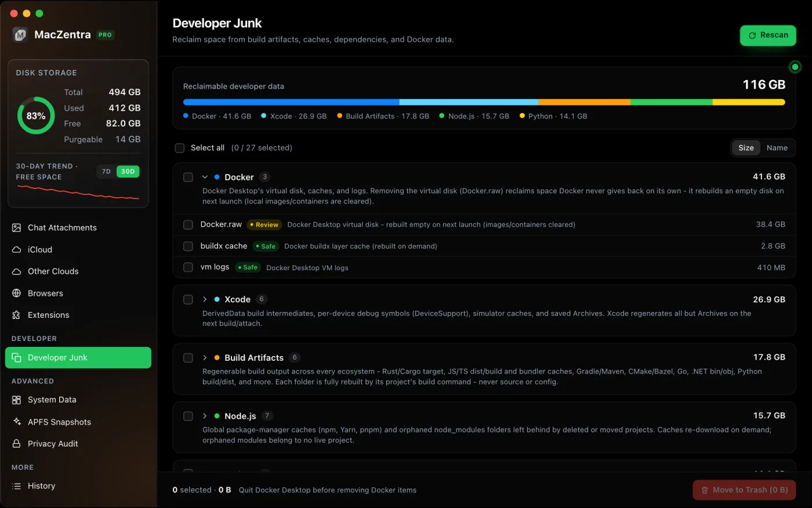Click the Review badge on Docker.raw
This screenshot has height=508, width=812.
click(264, 225)
